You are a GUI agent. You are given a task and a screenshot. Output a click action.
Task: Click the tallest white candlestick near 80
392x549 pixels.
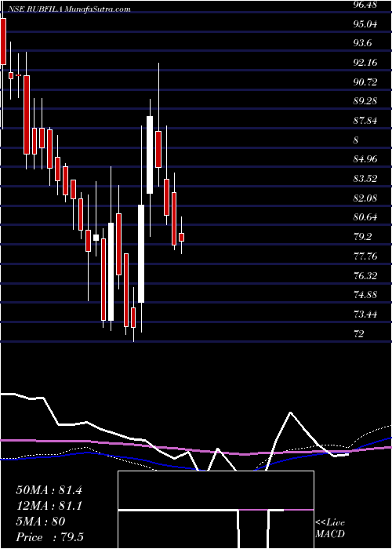point(141,253)
